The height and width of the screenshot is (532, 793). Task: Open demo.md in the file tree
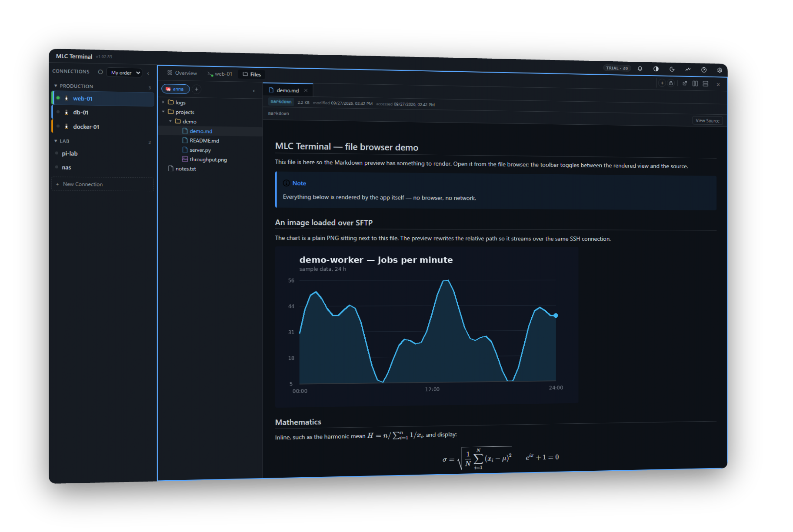(210, 131)
